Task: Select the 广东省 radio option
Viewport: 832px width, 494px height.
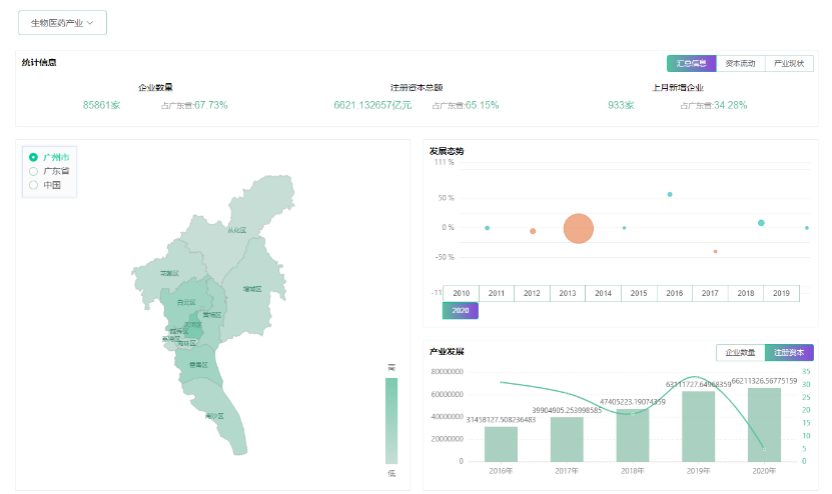Action: click(34, 171)
